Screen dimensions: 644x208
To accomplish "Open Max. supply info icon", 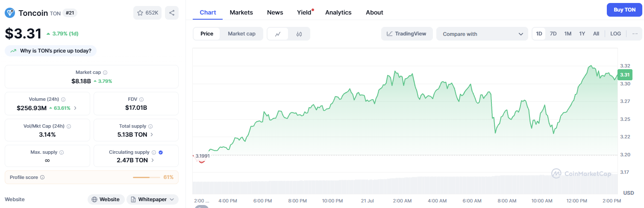I will (x=62, y=152).
